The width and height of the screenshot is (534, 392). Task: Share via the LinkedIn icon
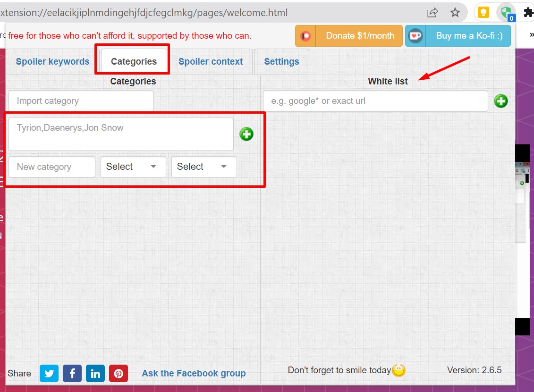click(95, 373)
